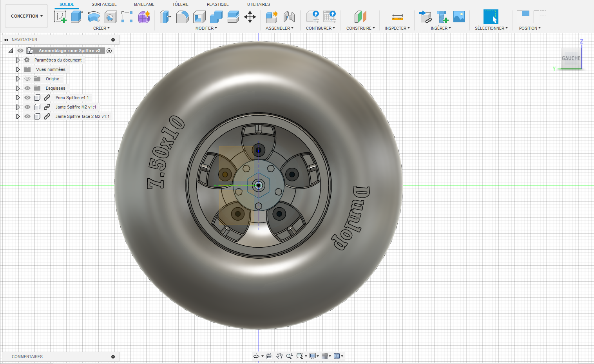
Task: Hide the Esquisses folder
Action: tap(27, 88)
